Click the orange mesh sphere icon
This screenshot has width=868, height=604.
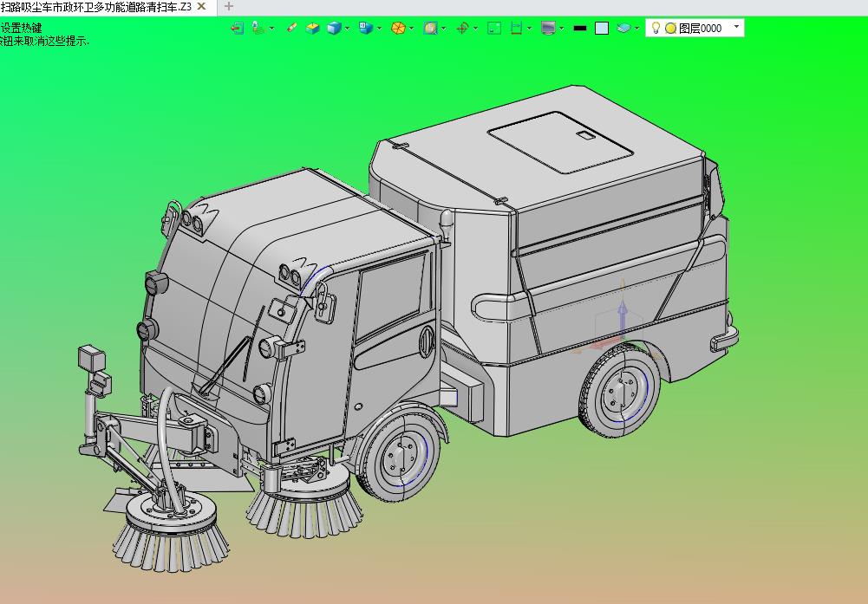tap(398, 28)
